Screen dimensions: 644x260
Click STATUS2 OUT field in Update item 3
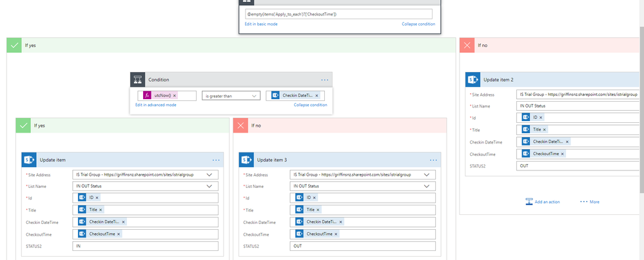(363, 246)
